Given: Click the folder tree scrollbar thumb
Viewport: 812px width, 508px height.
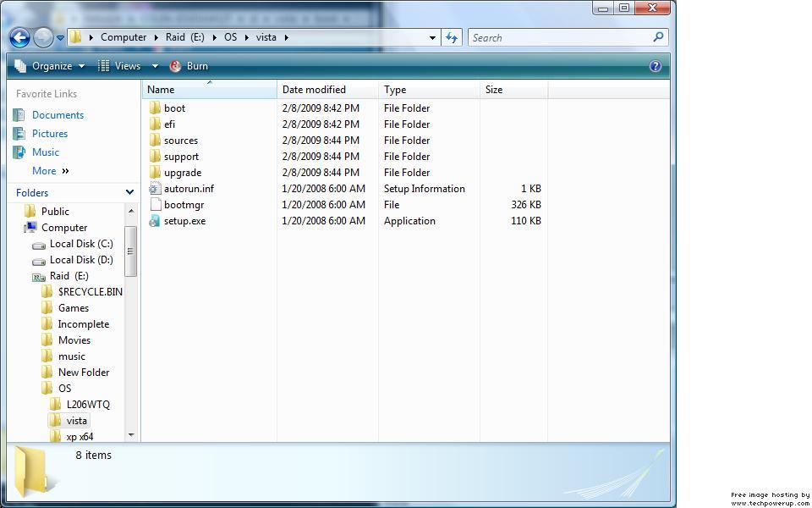Looking at the screenshot, I should click(131, 251).
